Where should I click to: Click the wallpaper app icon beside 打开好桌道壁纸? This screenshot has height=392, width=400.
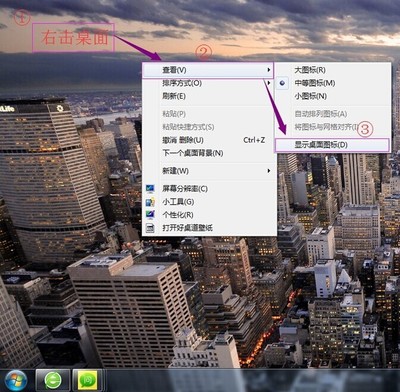click(x=150, y=228)
